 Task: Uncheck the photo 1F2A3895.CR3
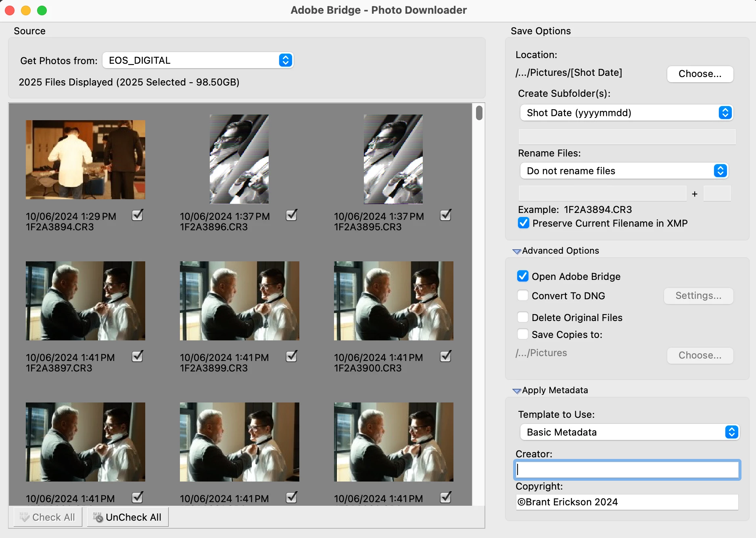point(446,215)
